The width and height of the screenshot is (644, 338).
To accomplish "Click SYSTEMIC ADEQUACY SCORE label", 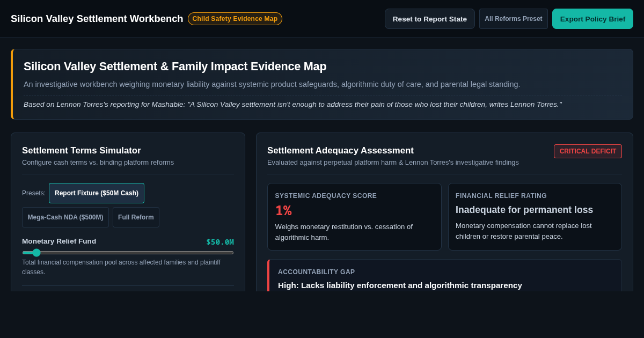I will click(326, 196).
